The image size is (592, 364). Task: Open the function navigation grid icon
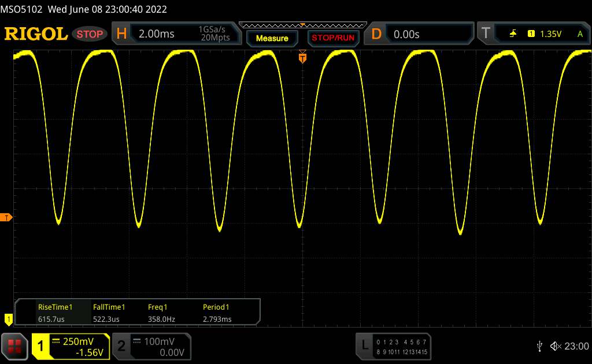(x=14, y=346)
